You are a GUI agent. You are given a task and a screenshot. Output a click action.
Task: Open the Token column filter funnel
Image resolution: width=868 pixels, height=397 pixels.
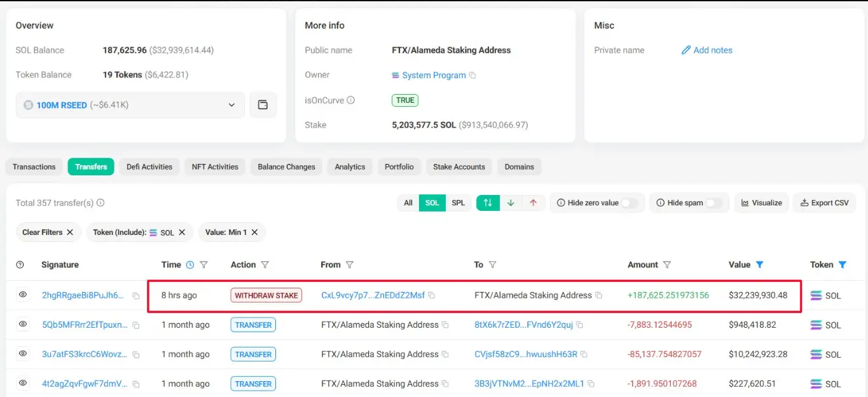(843, 265)
